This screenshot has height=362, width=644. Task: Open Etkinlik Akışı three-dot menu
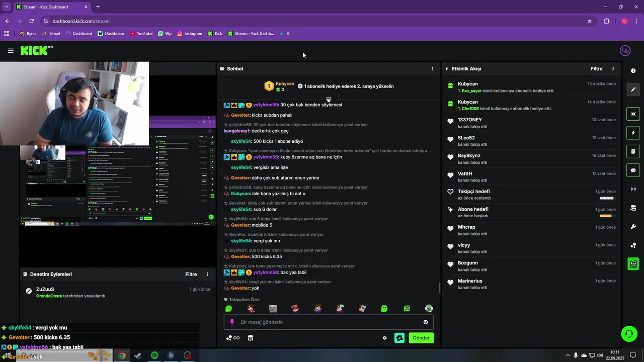click(x=613, y=69)
